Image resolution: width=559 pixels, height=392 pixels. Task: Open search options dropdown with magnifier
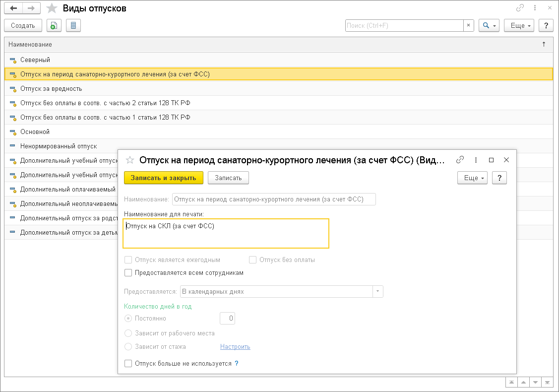[x=489, y=25]
